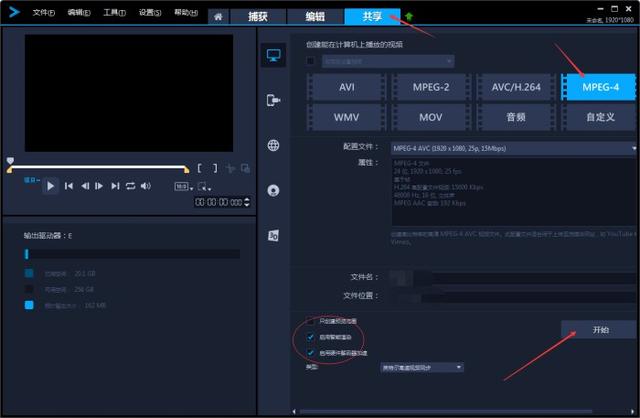Tick the create preview range only checkbox
The image size is (640, 418).
pos(311,321)
